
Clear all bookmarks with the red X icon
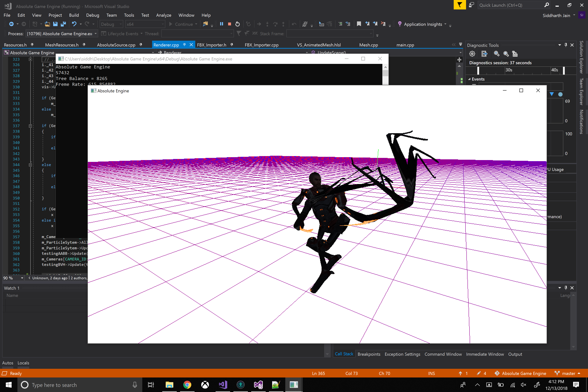(383, 24)
